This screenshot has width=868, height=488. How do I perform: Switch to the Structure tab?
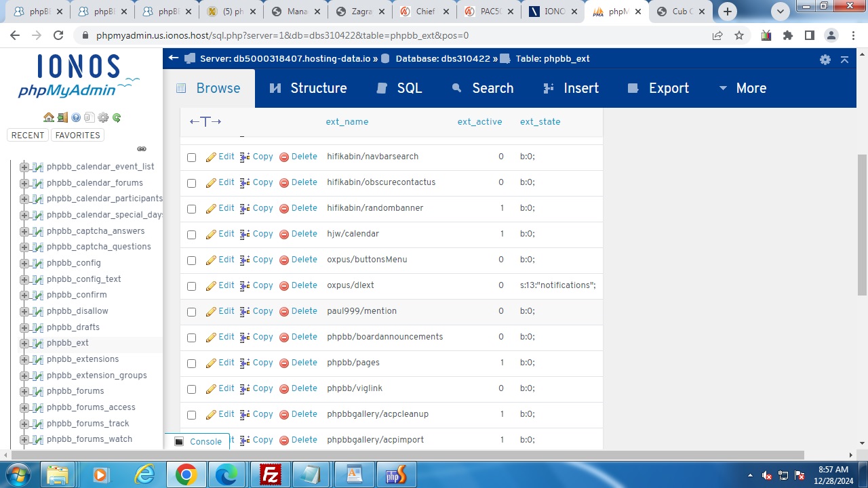(309, 88)
